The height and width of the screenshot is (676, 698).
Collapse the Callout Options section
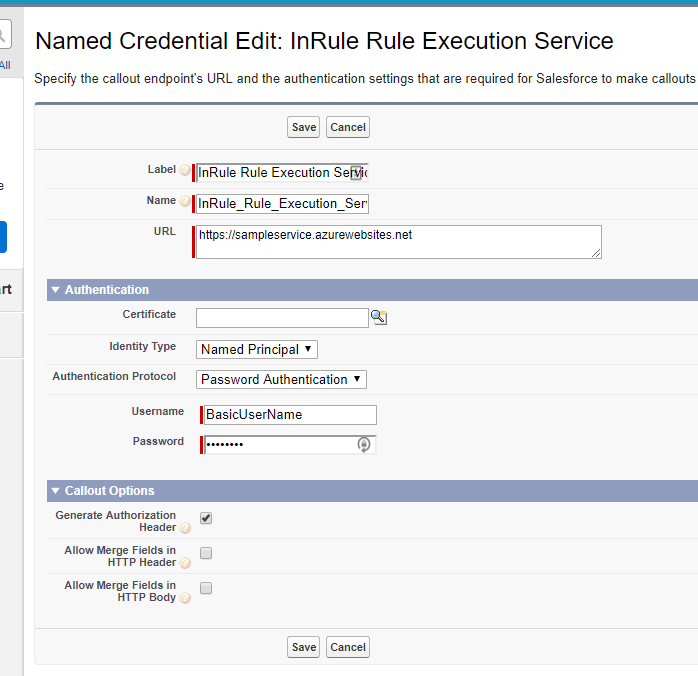(x=55, y=491)
